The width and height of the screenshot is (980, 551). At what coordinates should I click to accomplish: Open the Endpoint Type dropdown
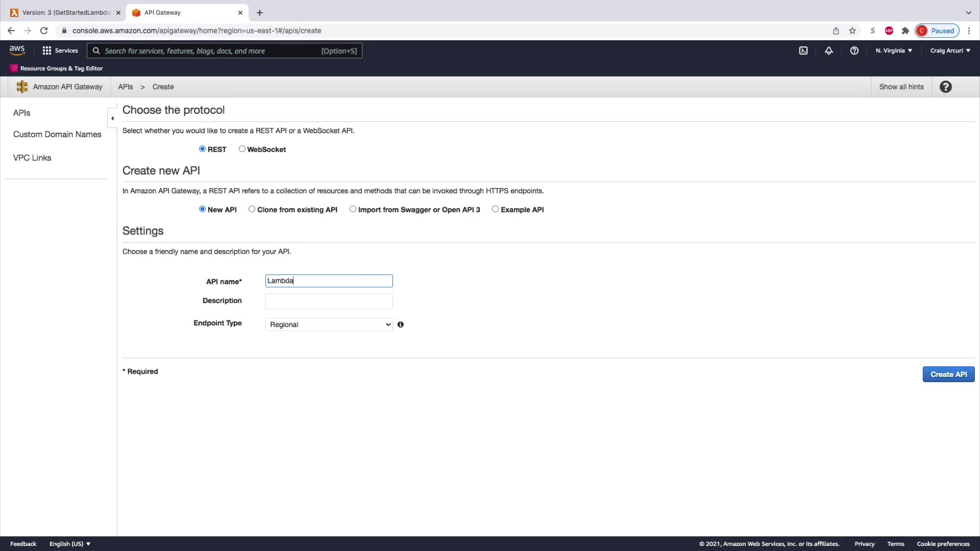coord(329,325)
